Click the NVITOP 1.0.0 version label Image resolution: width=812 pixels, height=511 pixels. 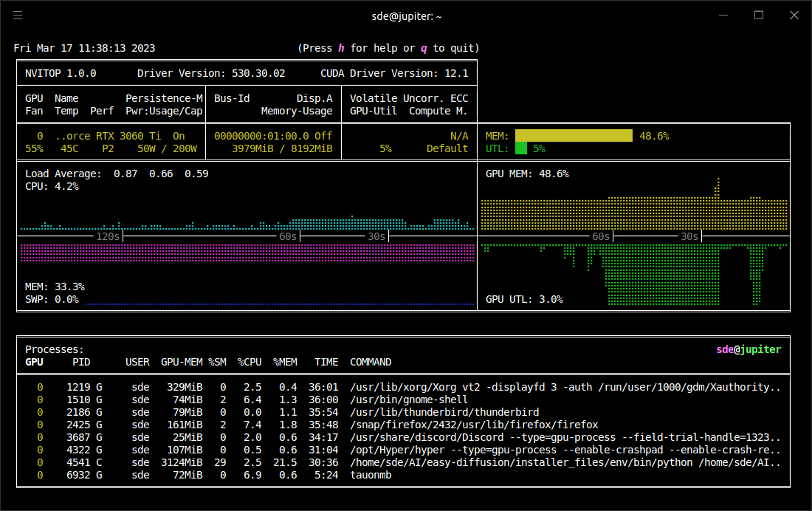[61, 73]
